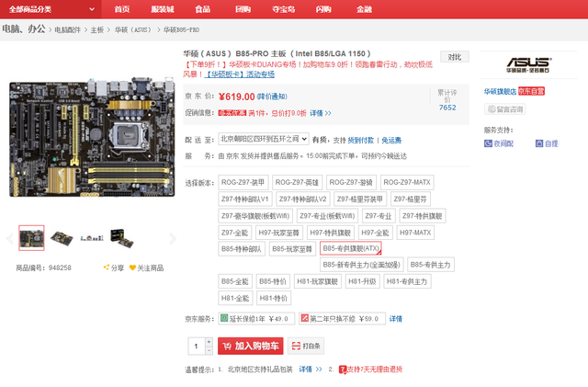The width and height of the screenshot is (588, 387).
Task: Select version ROG-Z97-装甲
Action: coord(243,182)
